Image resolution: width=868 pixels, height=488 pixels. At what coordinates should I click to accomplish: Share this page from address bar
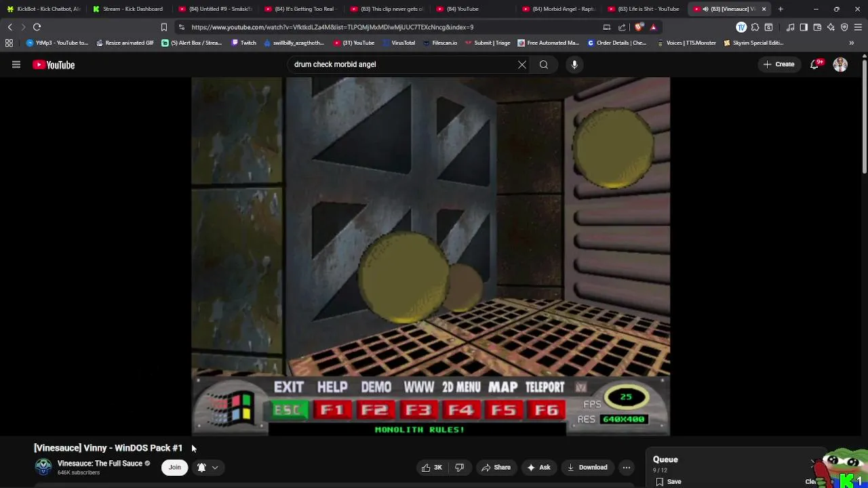point(622,27)
